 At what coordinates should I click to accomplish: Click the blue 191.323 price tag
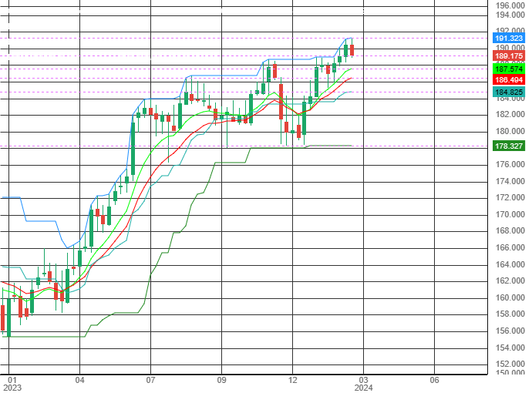tap(509, 39)
